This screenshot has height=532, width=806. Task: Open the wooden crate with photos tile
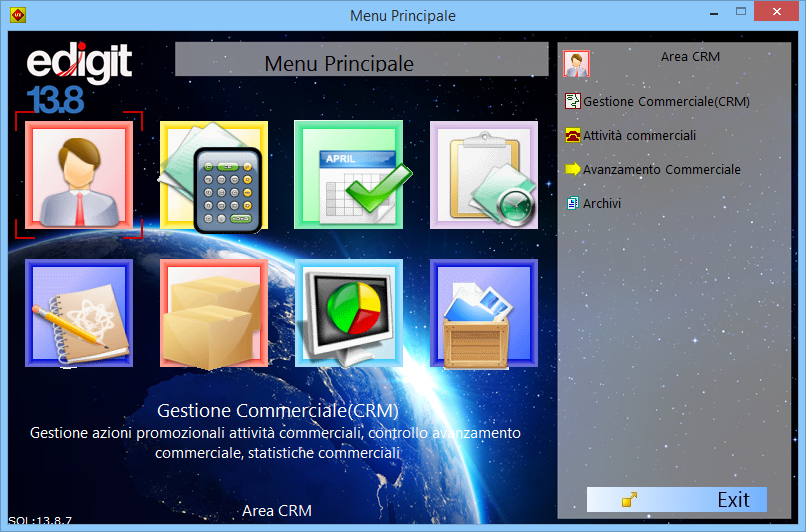pyautogui.click(x=484, y=314)
